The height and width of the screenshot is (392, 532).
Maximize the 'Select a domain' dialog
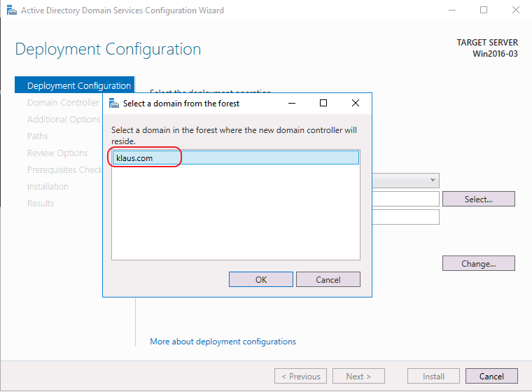323,103
